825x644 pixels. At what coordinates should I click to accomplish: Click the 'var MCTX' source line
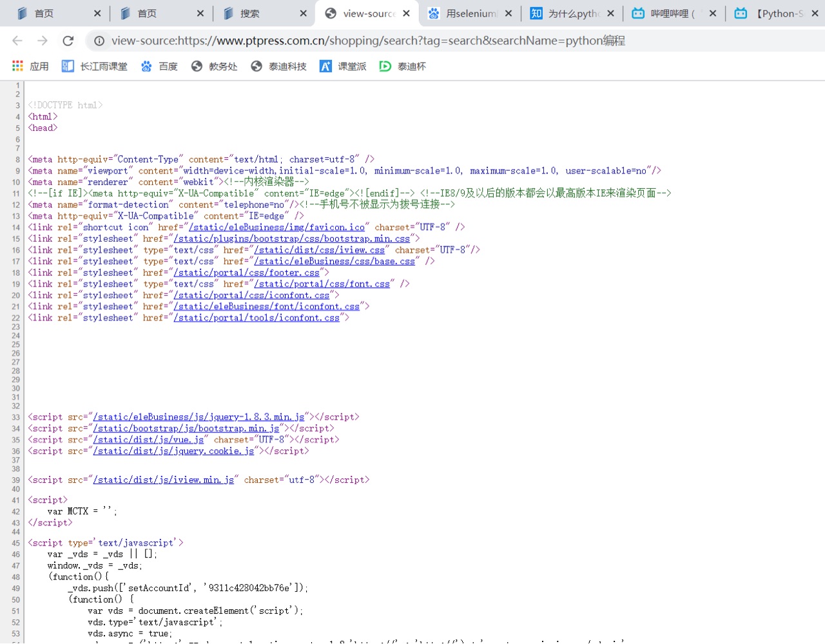pos(82,511)
